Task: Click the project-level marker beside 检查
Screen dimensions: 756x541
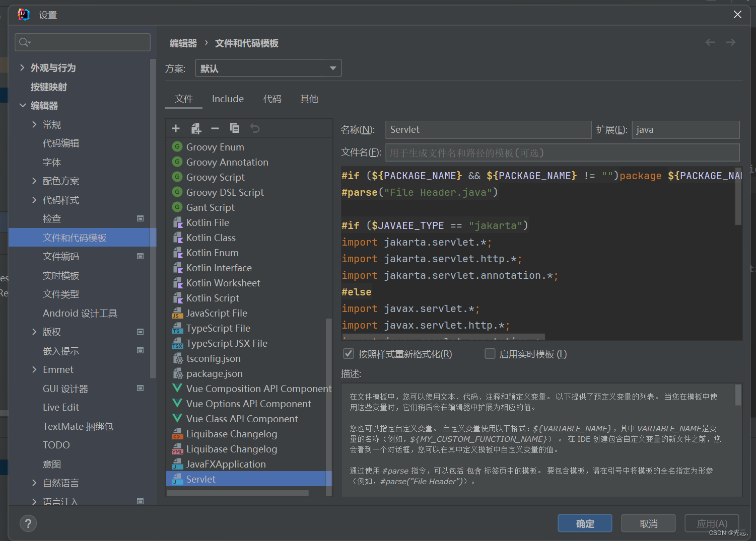Action: coord(140,218)
